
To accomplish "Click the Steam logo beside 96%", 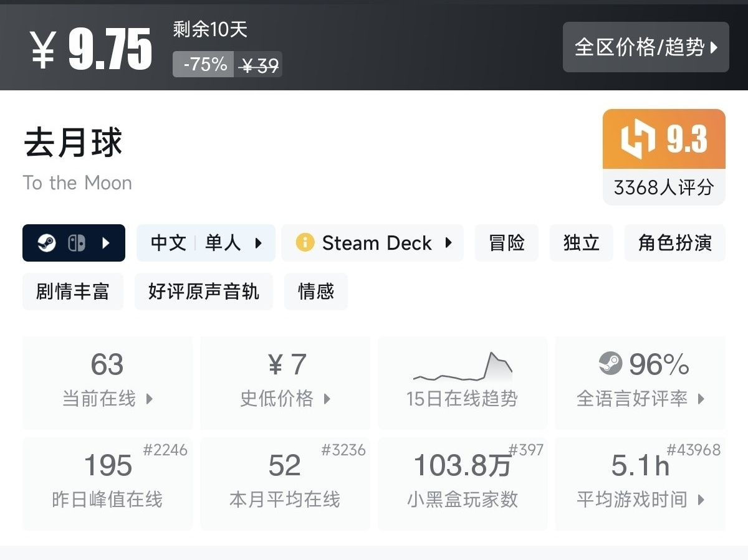I will point(610,363).
